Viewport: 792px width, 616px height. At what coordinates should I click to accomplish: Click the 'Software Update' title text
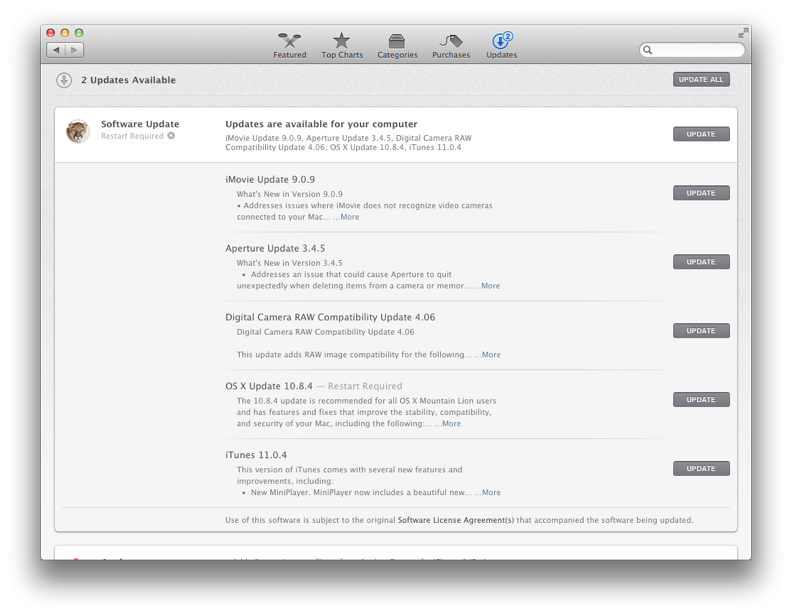pos(140,124)
